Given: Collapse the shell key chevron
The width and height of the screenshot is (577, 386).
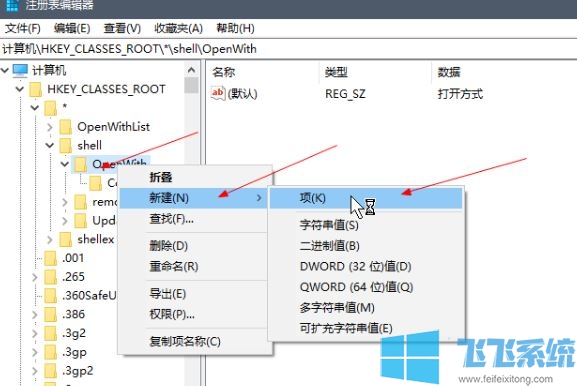Looking at the screenshot, I should click(x=50, y=145).
